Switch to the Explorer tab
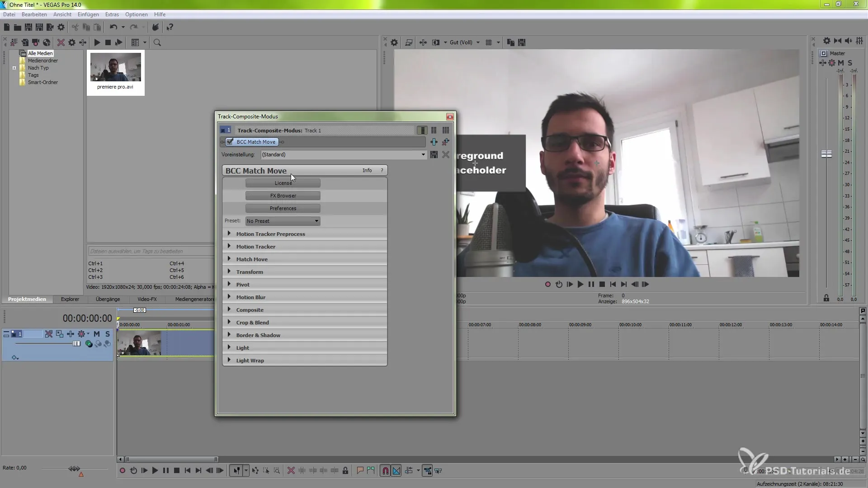Screen dimensions: 868x488 point(70,299)
